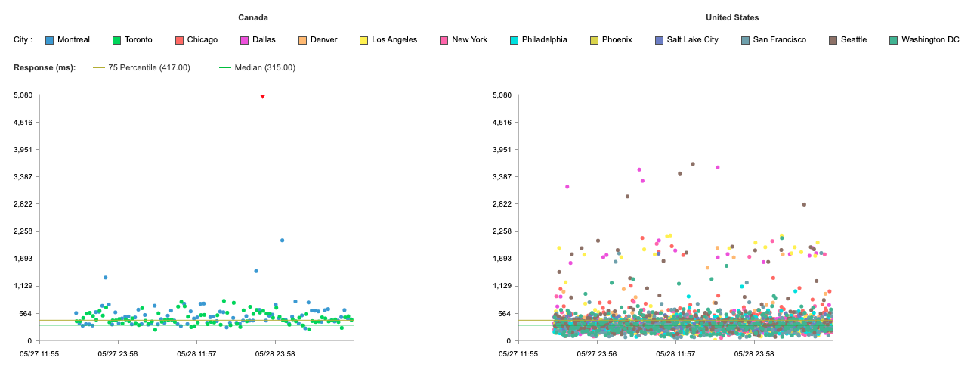Click the red outlier marker in Canada chart
Image resolution: width=980 pixels, height=379 pixels.
pyautogui.click(x=262, y=96)
